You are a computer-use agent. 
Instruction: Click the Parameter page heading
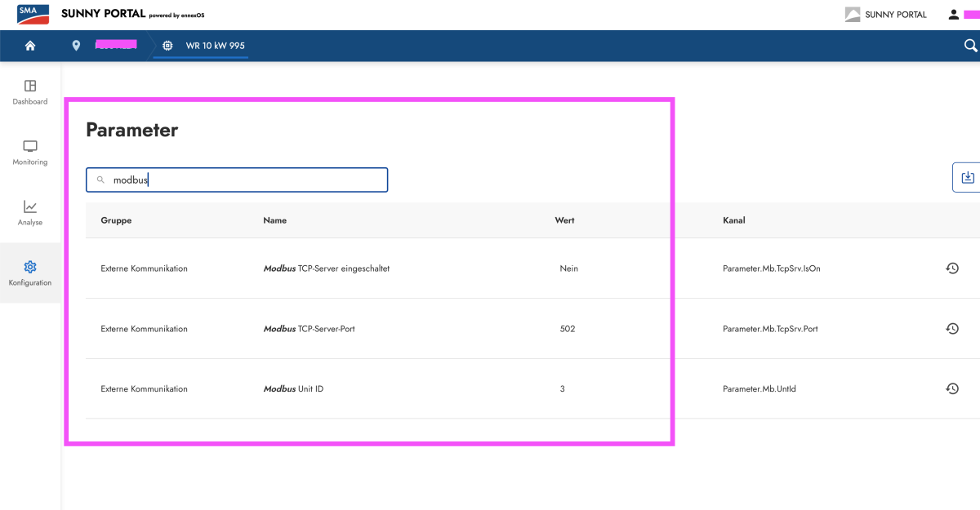coord(131,130)
